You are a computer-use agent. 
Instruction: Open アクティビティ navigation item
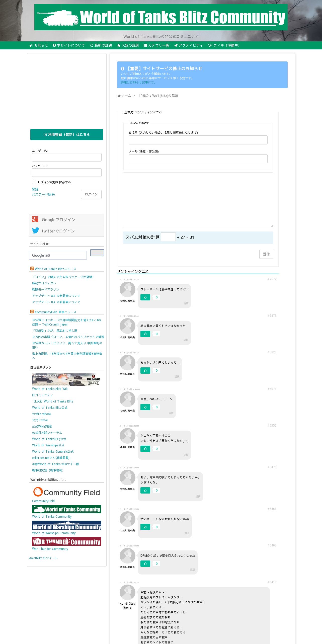pyautogui.click(x=189, y=45)
